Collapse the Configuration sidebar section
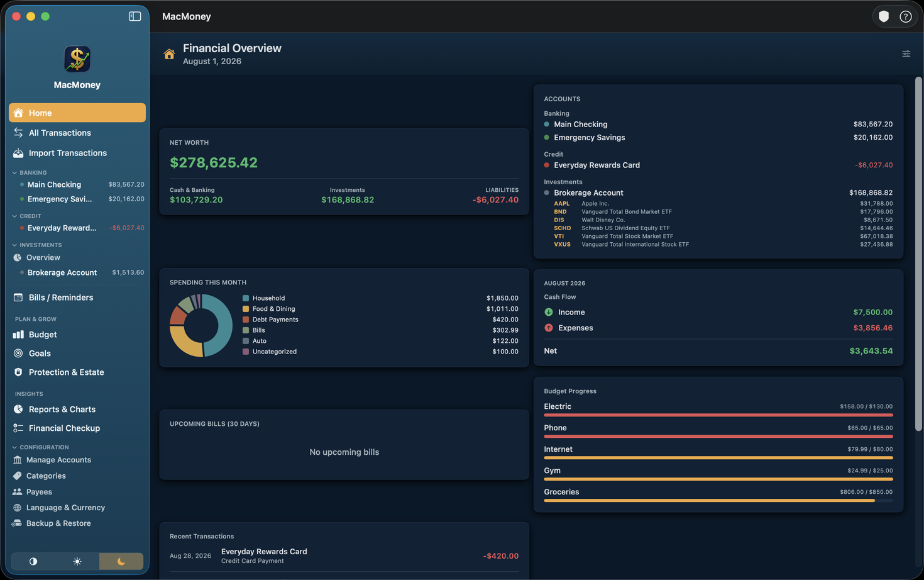The width and height of the screenshot is (924, 580). (14, 447)
